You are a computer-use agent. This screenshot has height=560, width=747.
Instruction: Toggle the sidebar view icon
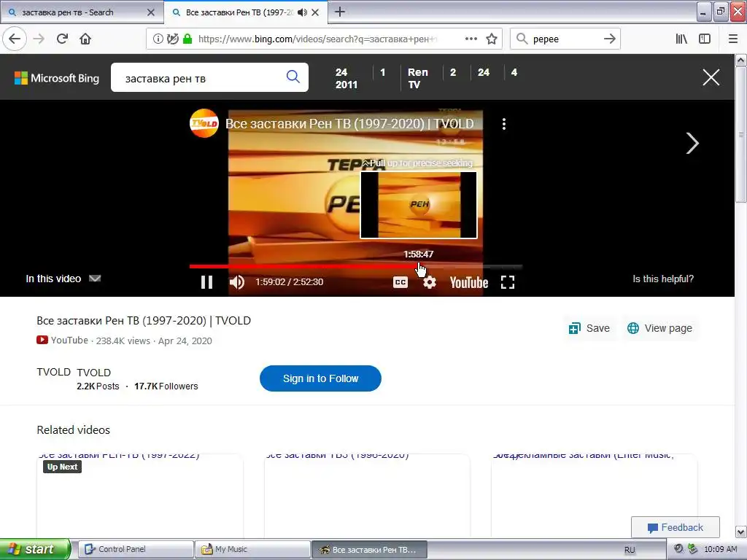[705, 39]
